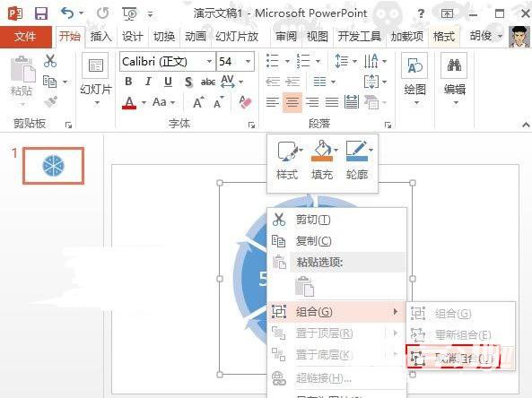Screen dimensions: 532x398
Task: Choose Copy (复制) from context menu
Action: (x=337, y=241)
